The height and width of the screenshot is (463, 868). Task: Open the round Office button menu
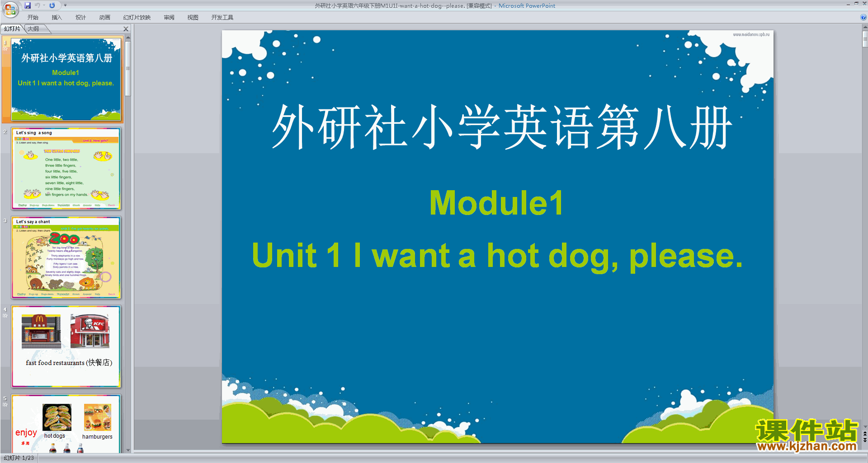(x=10, y=9)
